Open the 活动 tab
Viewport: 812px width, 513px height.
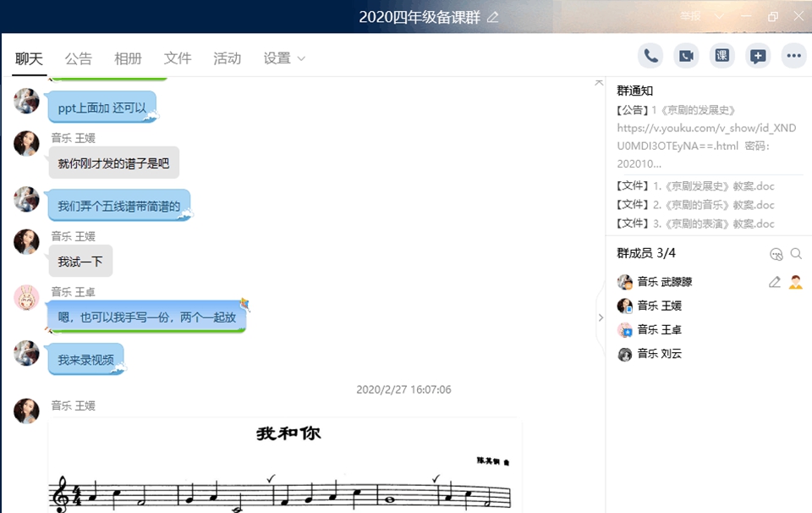tap(228, 58)
